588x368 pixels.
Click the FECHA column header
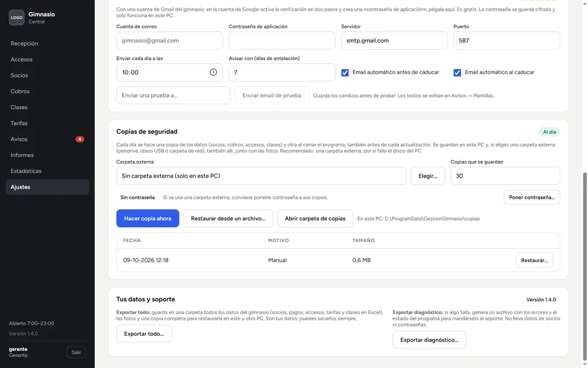[132, 240]
